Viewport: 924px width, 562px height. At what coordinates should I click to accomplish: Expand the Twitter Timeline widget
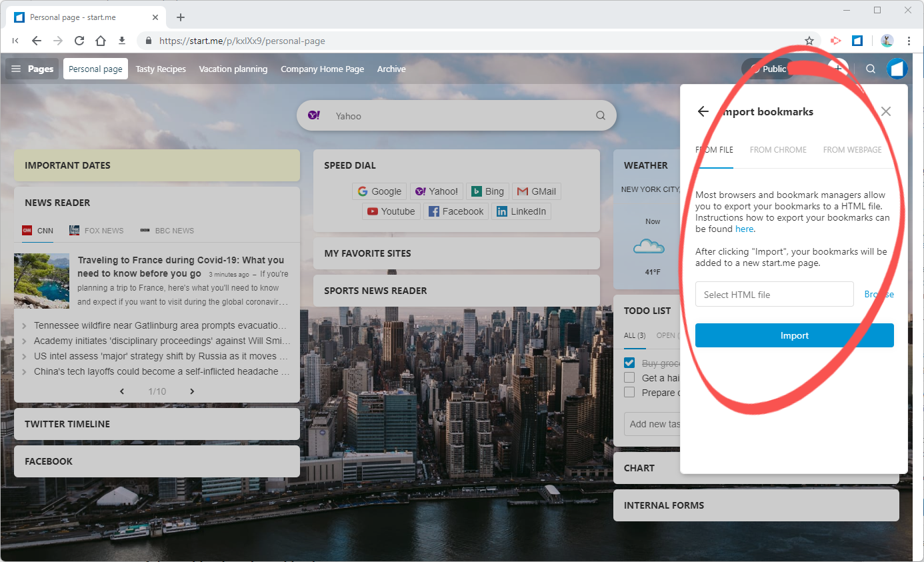157,424
